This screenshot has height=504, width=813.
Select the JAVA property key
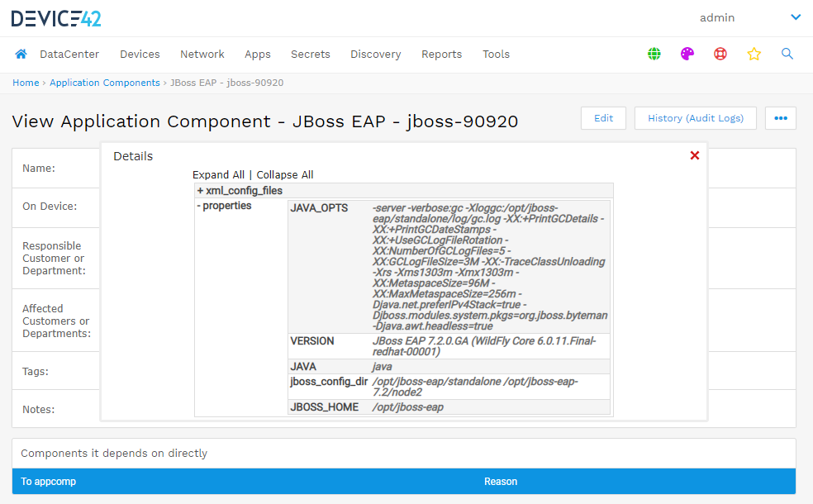click(303, 367)
